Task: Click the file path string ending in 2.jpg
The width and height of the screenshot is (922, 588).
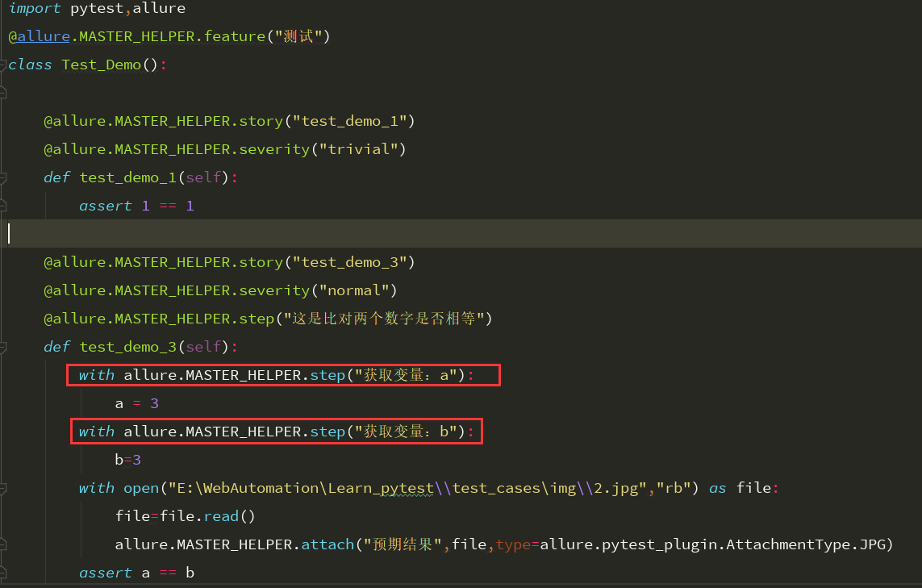Action: [x=407, y=488]
